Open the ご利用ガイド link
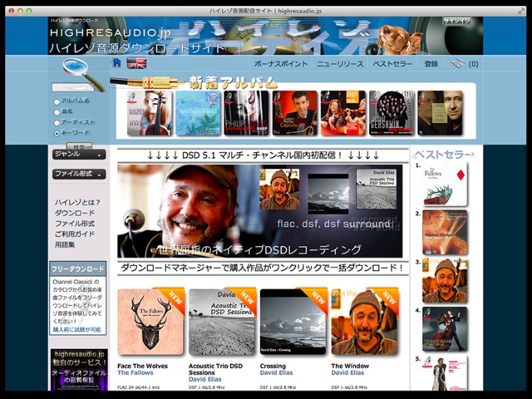Viewport: 532px width, 399px height. pyautogui.click(x=75, y=234)
